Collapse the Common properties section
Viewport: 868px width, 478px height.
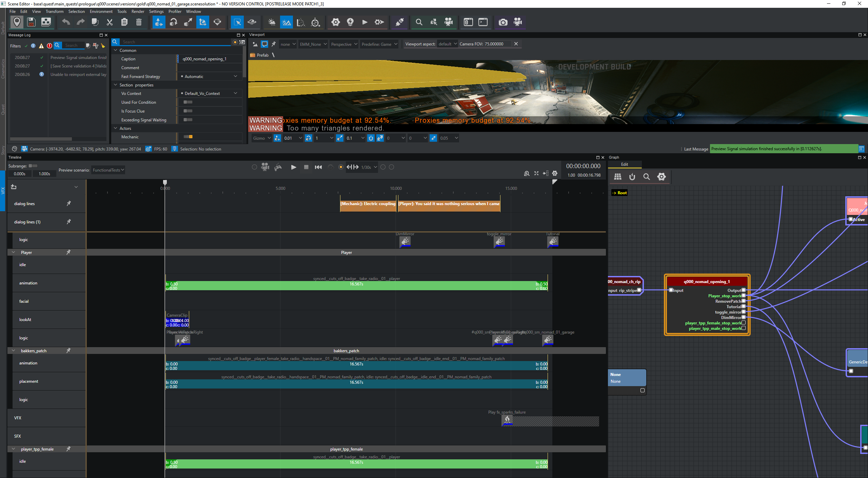(x=116, y=50)
